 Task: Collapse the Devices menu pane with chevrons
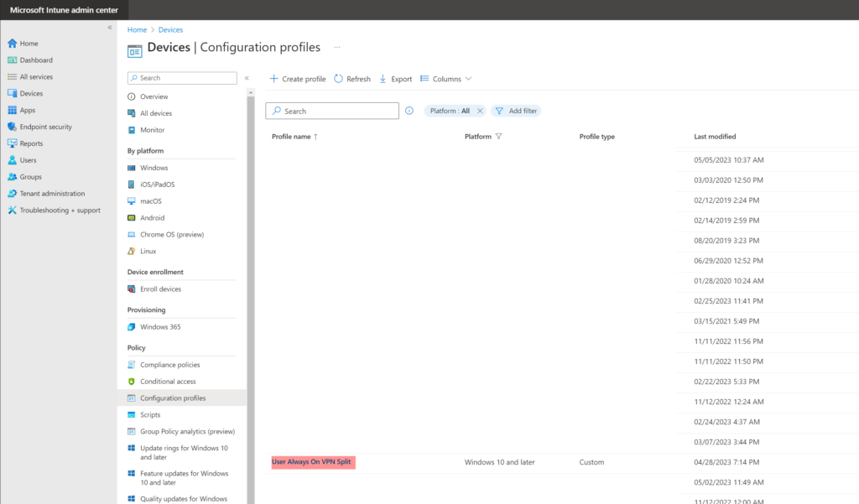coord(247,78)
